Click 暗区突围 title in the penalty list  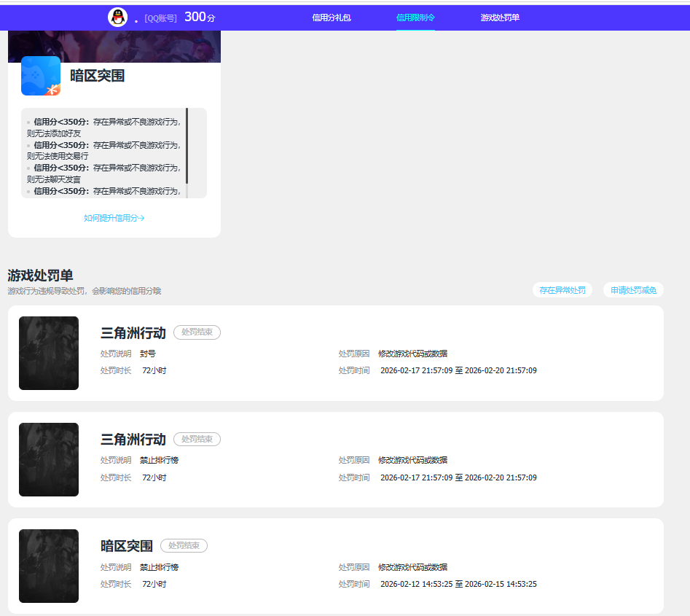pos(127,546)
